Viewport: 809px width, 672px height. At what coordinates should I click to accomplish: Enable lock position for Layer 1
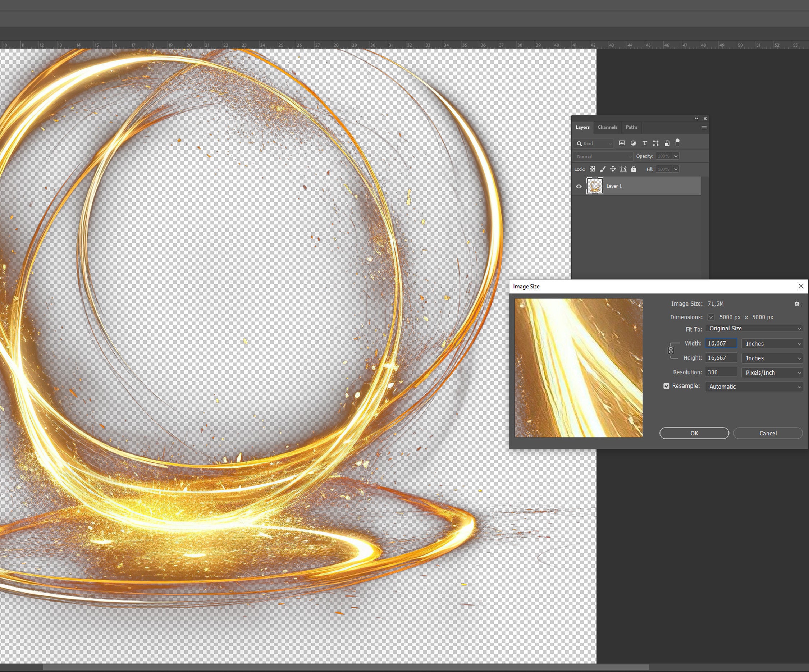tap(613, 169)
